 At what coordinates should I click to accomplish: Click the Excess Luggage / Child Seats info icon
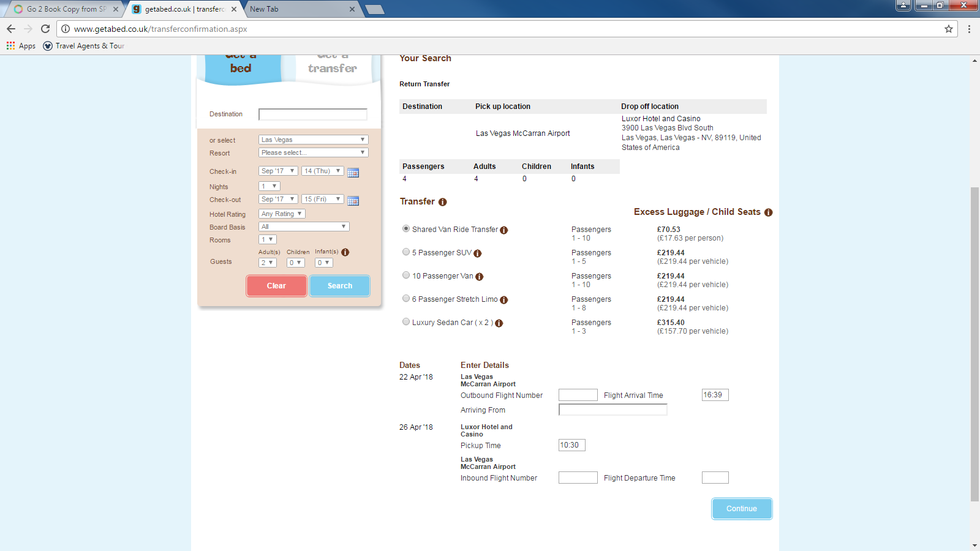(x=768, y=212)
